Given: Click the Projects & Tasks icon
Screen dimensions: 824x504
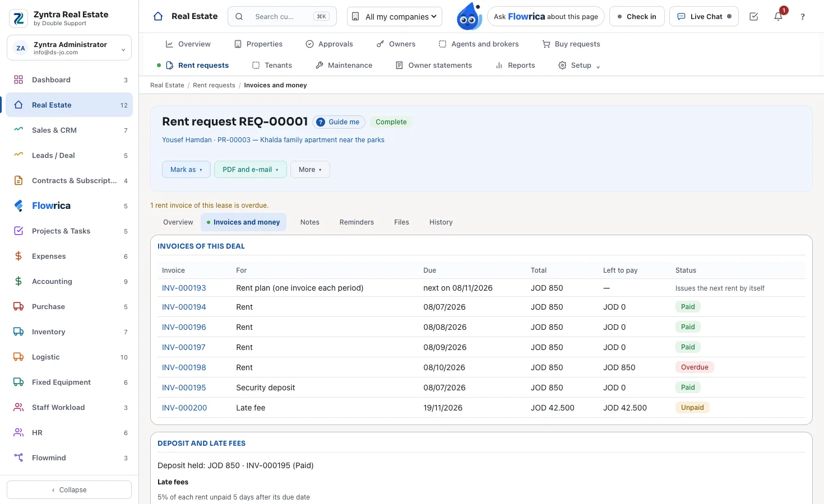Looking at the screenshot, I should (x=18, y=231).
